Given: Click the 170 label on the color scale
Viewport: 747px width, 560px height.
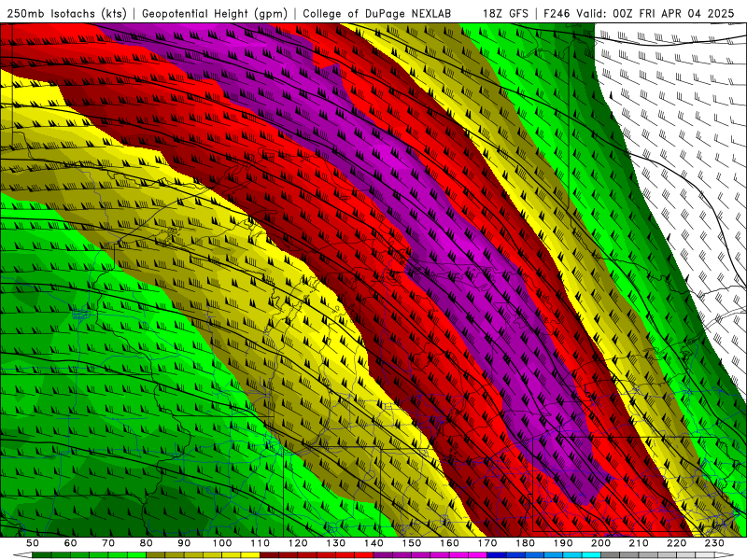Looking at the screenshot, I should (487, 543).
